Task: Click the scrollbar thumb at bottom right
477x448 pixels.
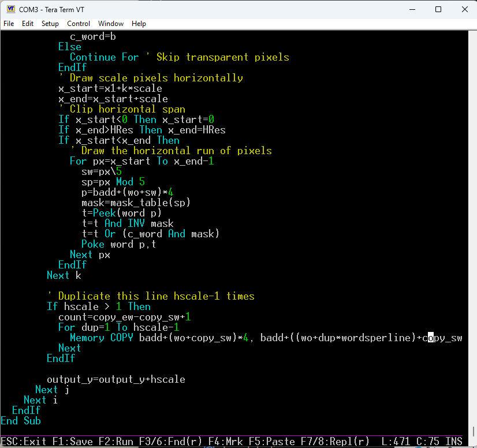Action: coord(472,431)
